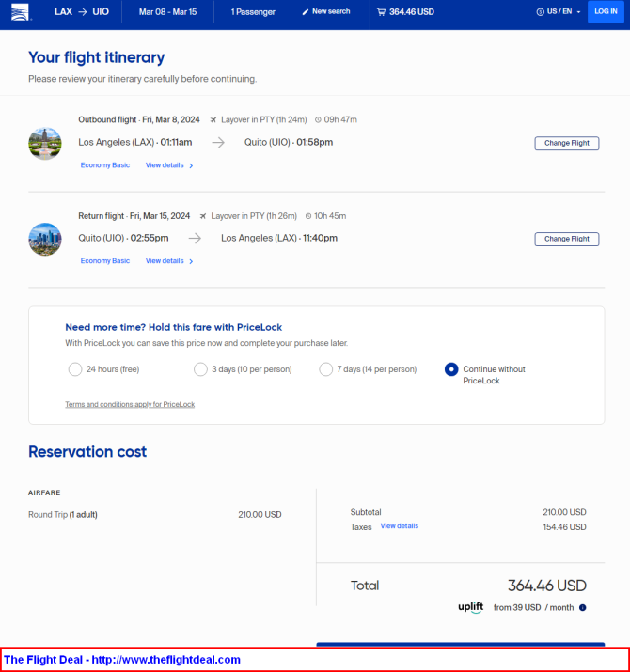Expand return flight View details

coord(169,261)
